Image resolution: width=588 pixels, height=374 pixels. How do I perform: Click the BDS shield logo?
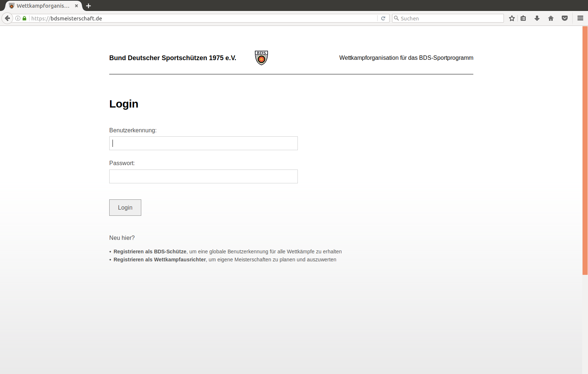click(261, 58)
